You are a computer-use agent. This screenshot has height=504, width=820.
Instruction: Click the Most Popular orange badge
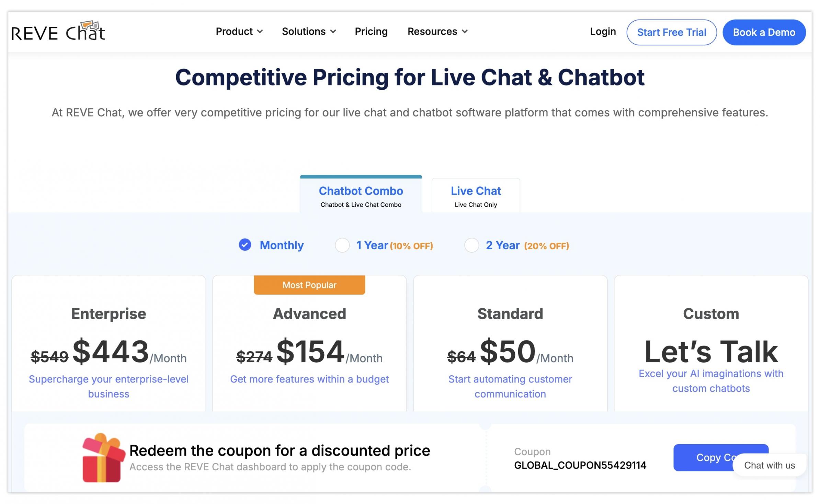tap(309, 285)
